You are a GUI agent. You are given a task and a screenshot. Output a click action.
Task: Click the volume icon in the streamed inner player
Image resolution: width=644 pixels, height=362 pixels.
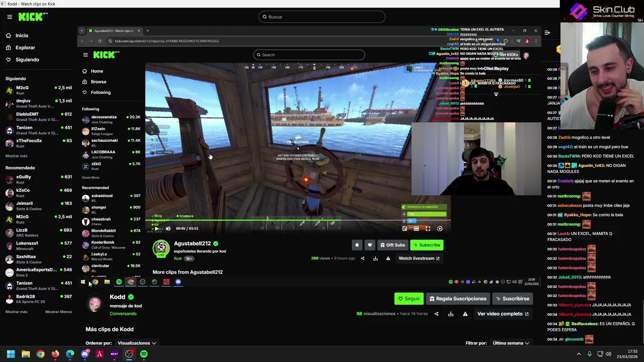168,228
